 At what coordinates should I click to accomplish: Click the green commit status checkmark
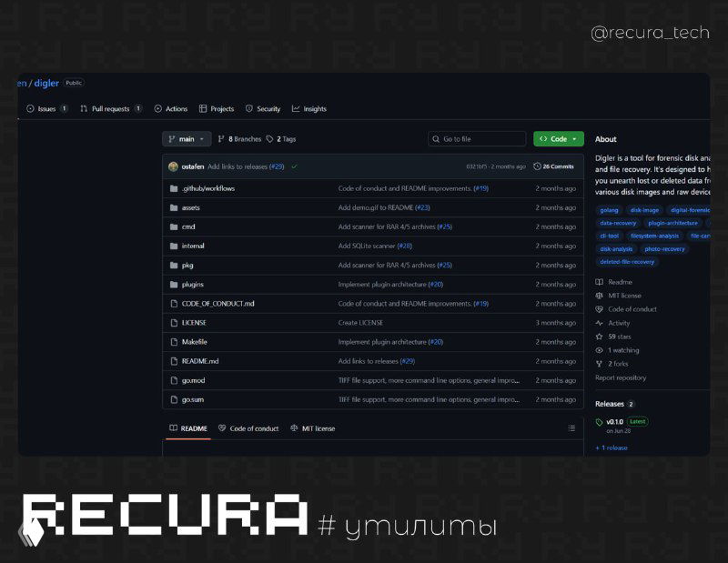pyautogui.click(x=294, y=166)
